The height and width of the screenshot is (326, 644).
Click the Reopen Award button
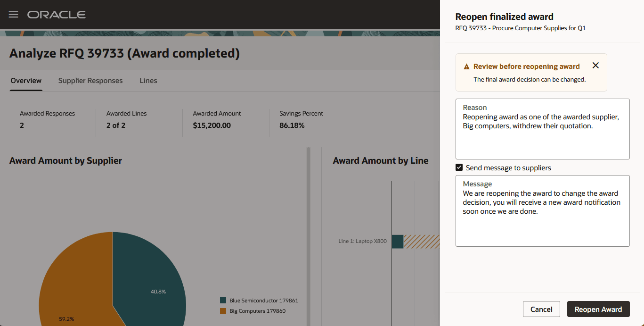598,309
